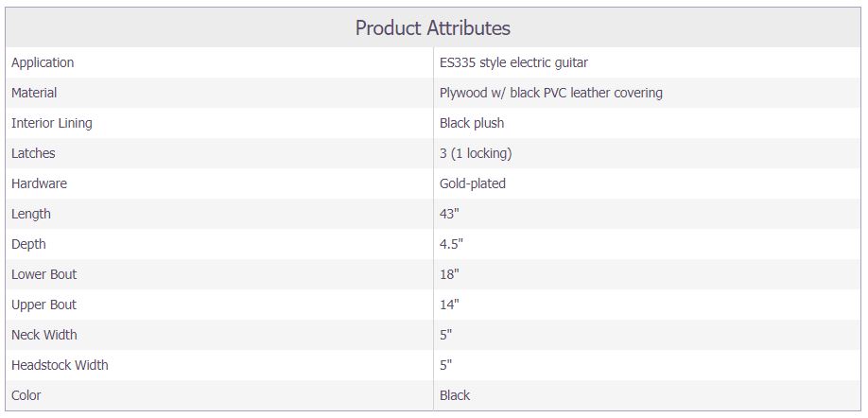Viewport: 868px width, 418px height.
Task: Click the Black plush value cell
Action: [x=647, y=123]
